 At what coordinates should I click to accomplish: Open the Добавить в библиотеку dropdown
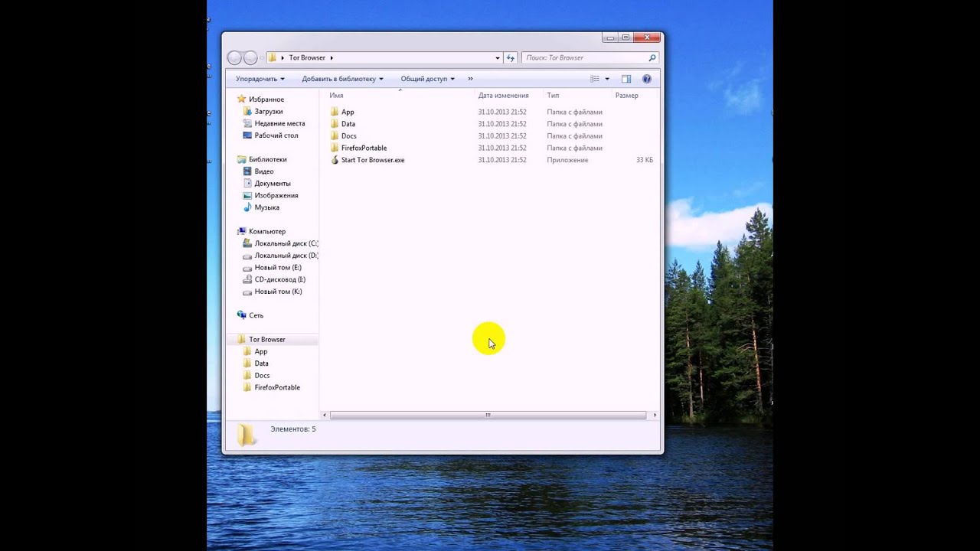point(342,79)
